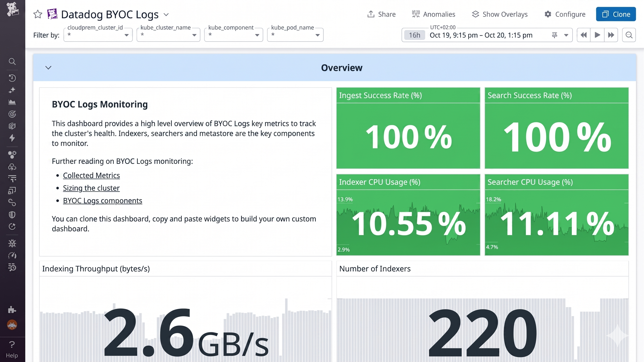The image size is (644, 362).
Task: Open the sparkles Bits AI icon
Action: 12,90
